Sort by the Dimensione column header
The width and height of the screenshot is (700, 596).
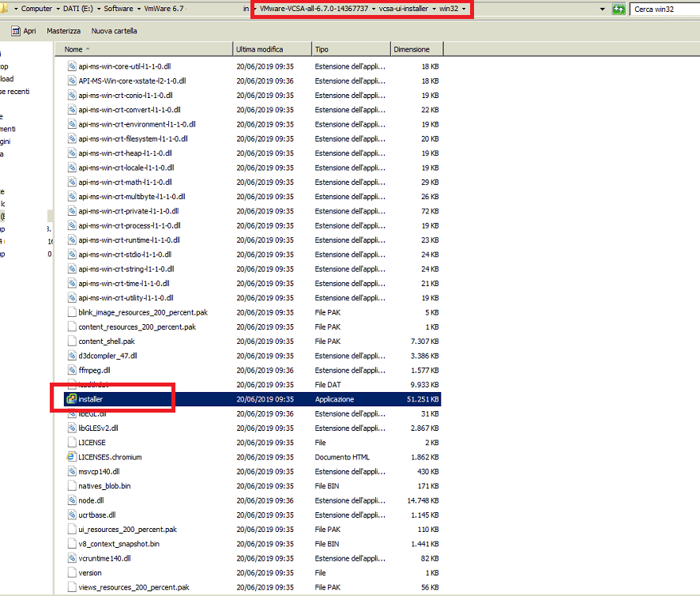417,49
